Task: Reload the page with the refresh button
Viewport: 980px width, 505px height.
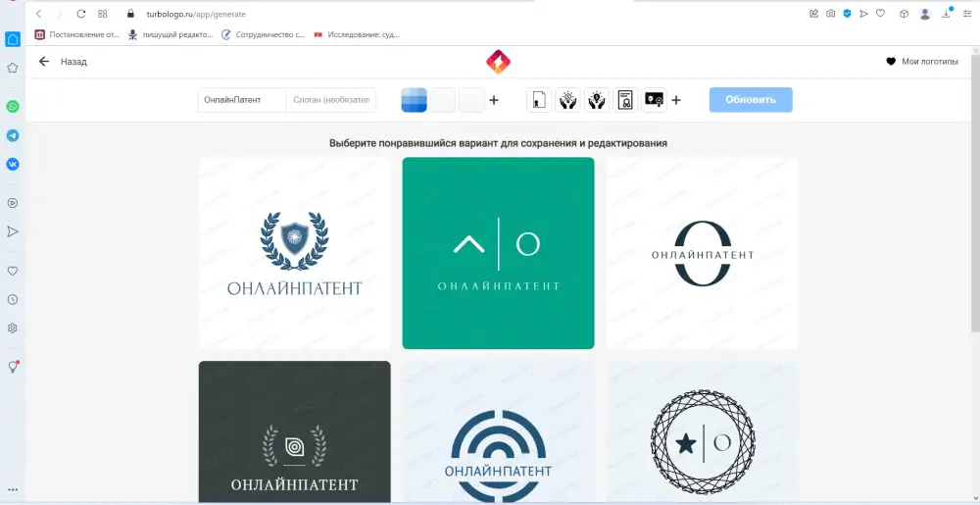Action: click(x=80, y=14)
